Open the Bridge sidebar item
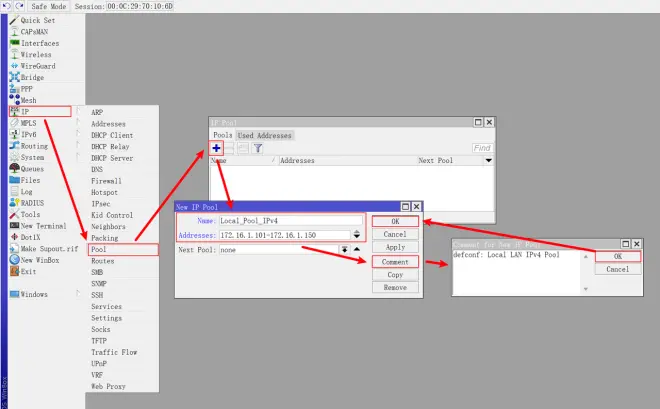The height and width of the screenshot is (409, 660). [32, 77]
